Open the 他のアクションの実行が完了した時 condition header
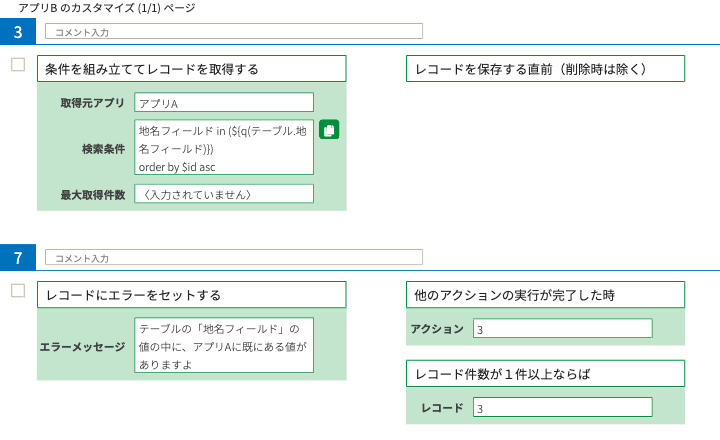Image resolution: width=720 pixels, height=440 pixels. (545, 295)
